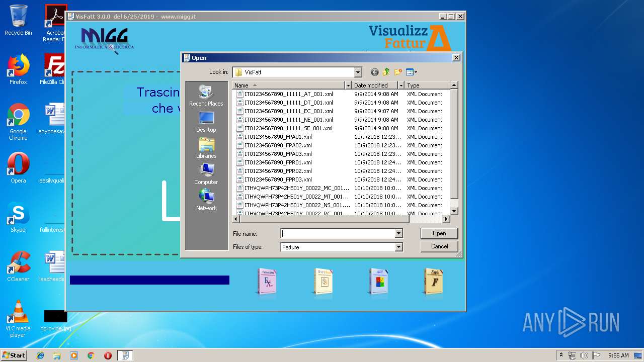Open Recycle Bin on desktop
Viewport: 644px width, 362px height.
point(18,20)
